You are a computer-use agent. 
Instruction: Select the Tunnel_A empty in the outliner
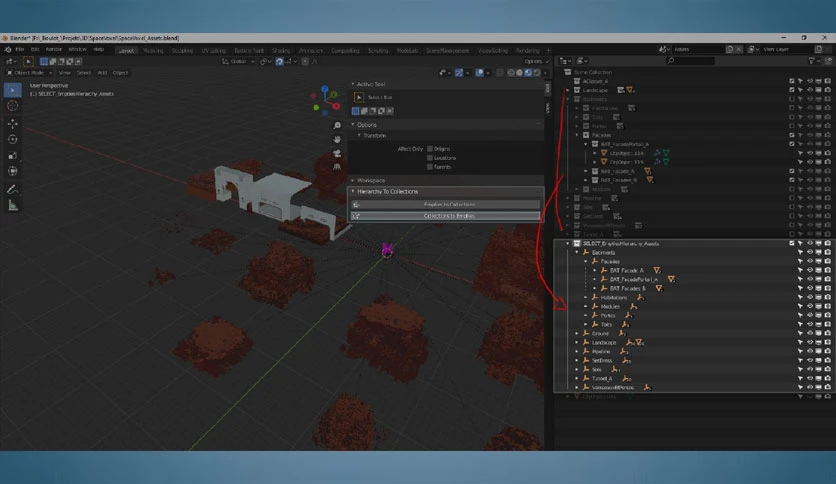(602, 378)
